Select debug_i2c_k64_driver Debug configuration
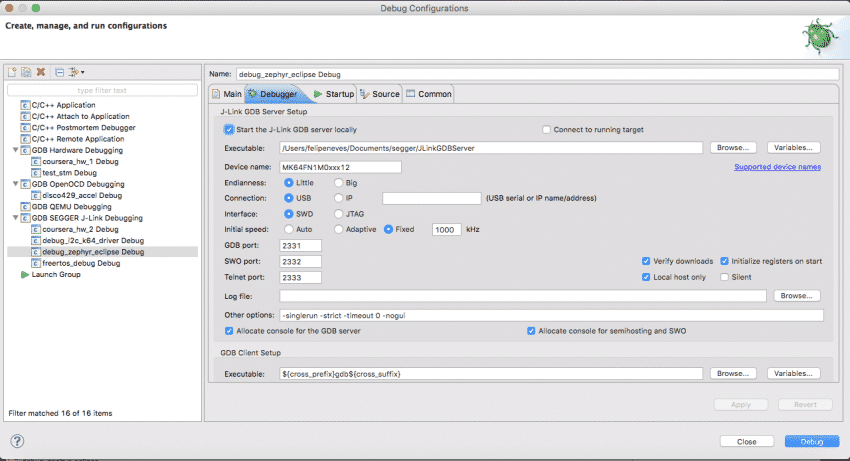This screenshot has width=850, height=461. 93,240
